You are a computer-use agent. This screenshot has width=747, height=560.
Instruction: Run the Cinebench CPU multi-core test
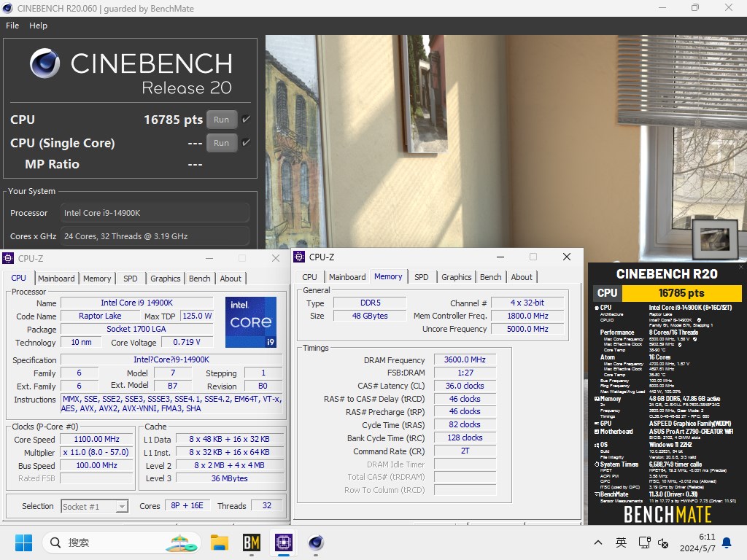click(x=222, y=120)
